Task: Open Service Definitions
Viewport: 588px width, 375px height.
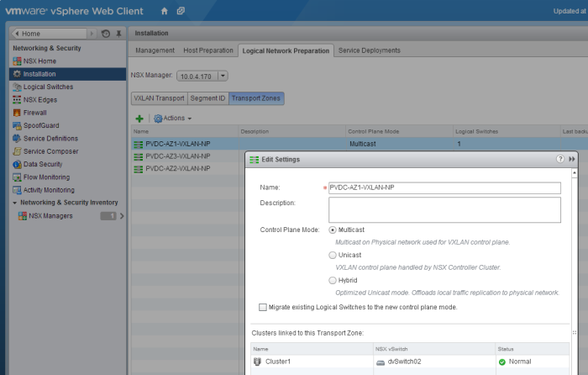Action: point(50,139)
